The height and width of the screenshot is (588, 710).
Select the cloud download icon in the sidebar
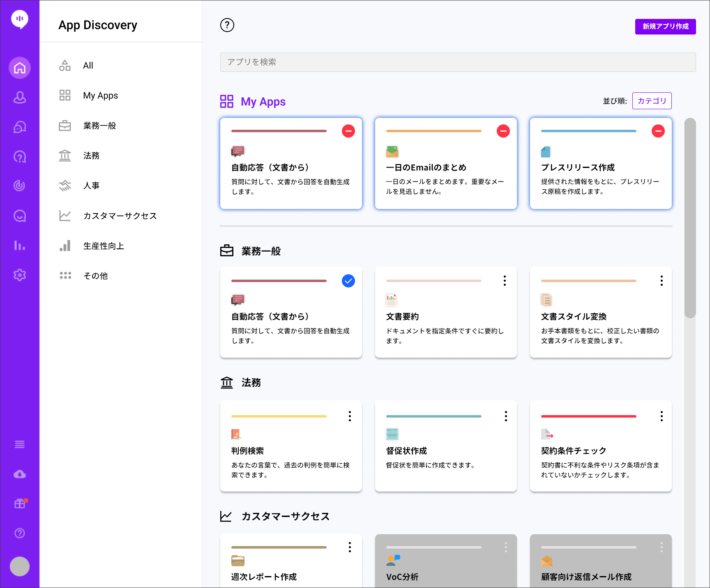[19, 474]
